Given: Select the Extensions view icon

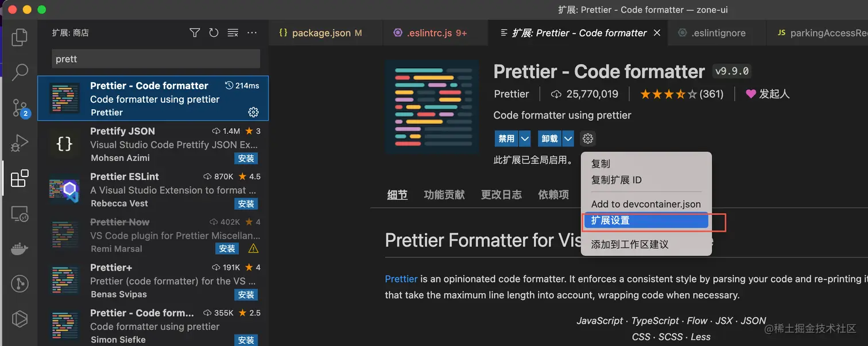Looking at the screenshot, I should 20,179.
